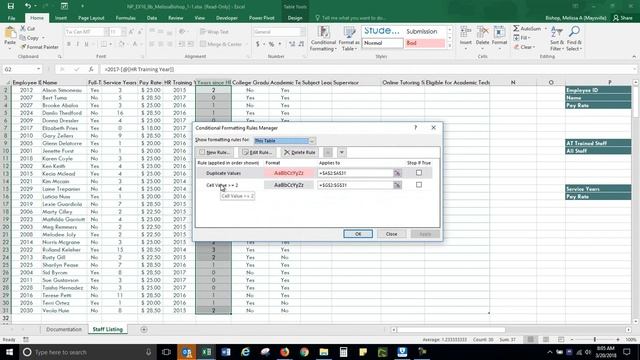Screen dimensions: 640x360
Task: Open Word from the Windows taskbar
Action: point(226,352)
